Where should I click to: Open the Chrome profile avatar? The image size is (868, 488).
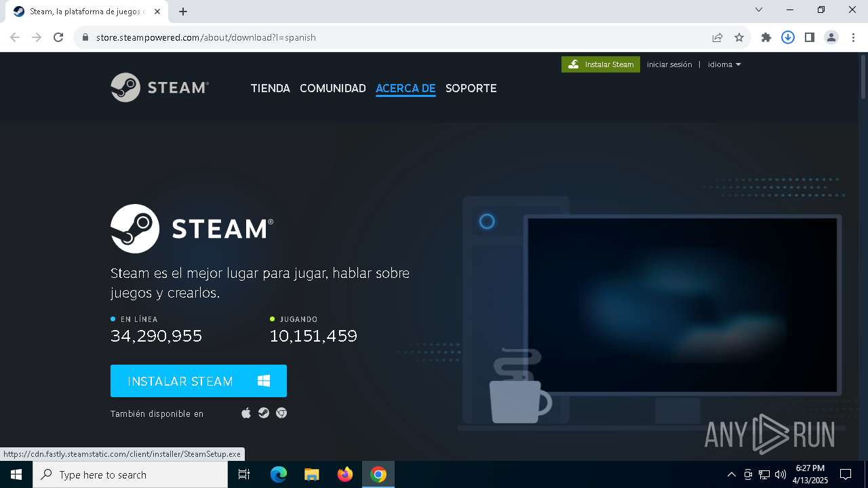pos(831,37)
